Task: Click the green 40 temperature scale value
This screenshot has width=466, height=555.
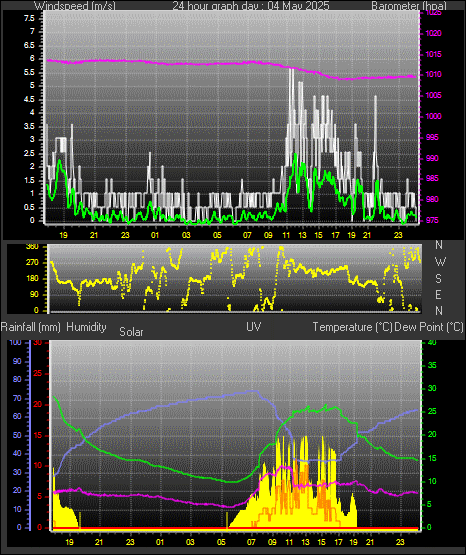Action: [432, 342]
